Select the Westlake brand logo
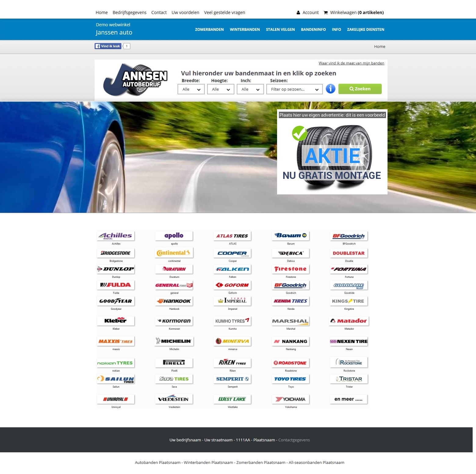The height and width of the screenshot is (474, 476). click(x=233, y=399)
